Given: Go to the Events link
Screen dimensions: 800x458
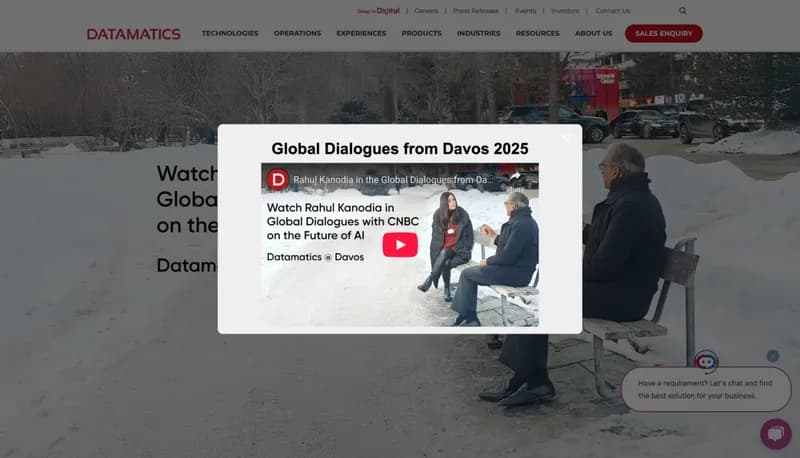Looking at the screenshot, I should click(x=525, y=11).
